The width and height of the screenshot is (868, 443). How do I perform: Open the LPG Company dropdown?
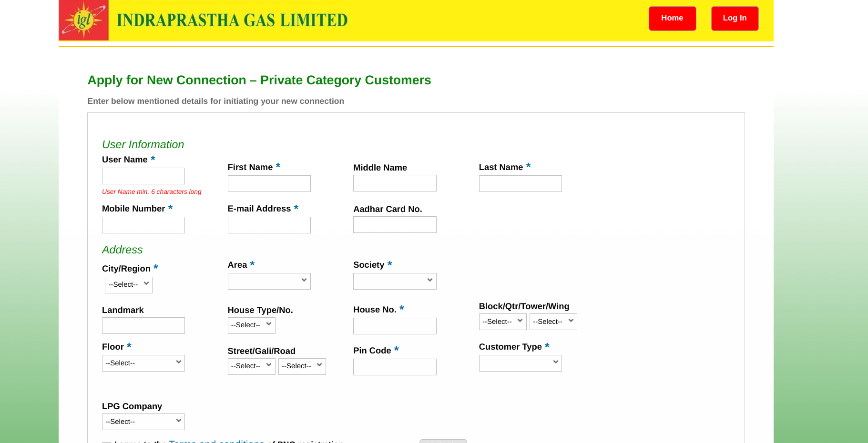pos(143,422)
